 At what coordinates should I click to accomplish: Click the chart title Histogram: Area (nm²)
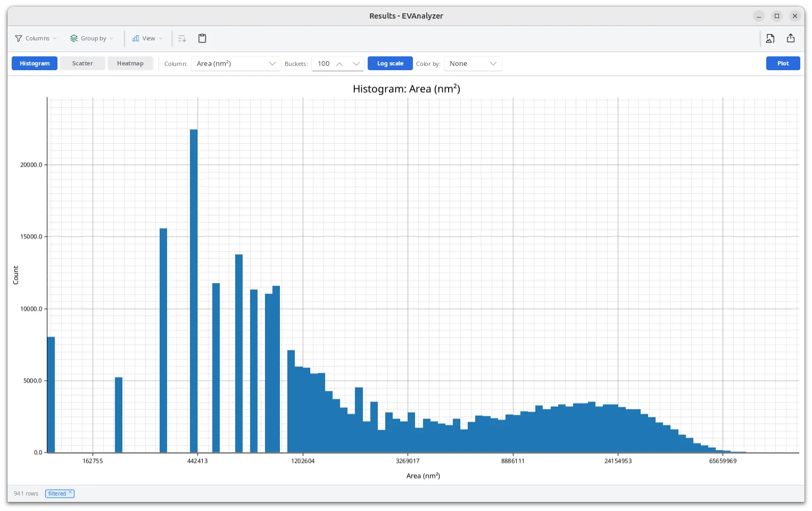[x=407, y=89]
